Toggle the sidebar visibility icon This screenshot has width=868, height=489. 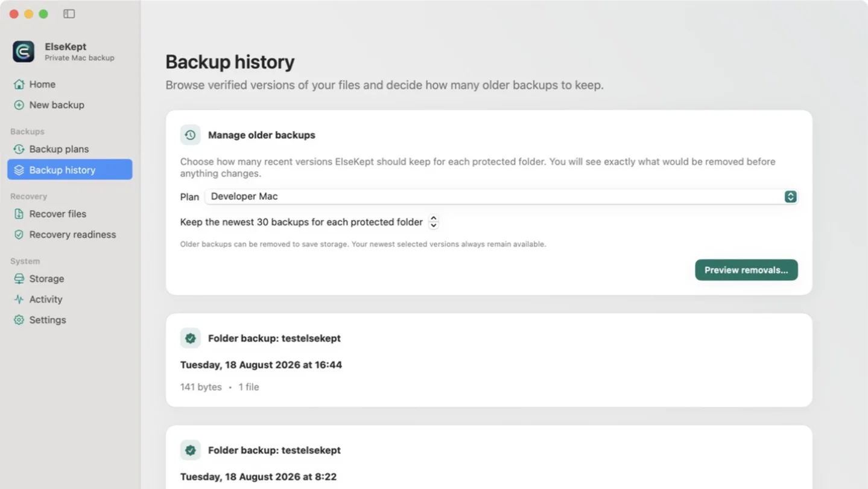(69, 14)
